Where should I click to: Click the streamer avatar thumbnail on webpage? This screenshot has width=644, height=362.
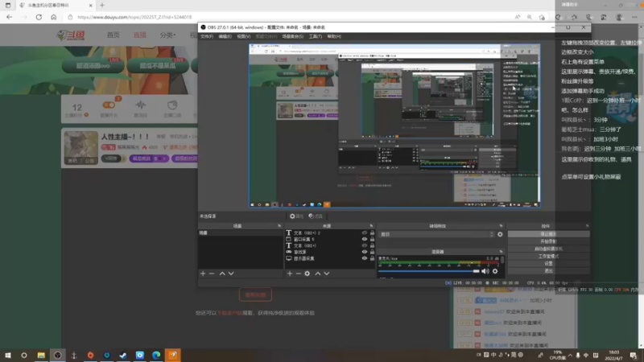coord(81,148)
